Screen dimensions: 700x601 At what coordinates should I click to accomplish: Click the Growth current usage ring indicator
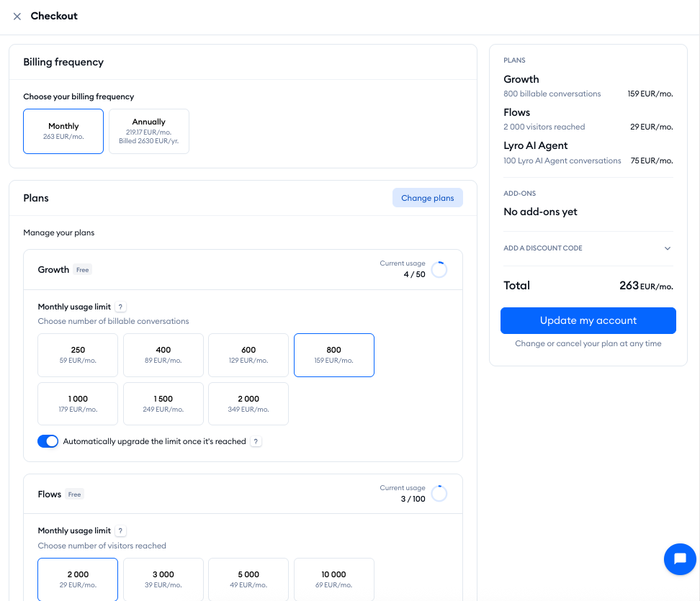point(439,269)
